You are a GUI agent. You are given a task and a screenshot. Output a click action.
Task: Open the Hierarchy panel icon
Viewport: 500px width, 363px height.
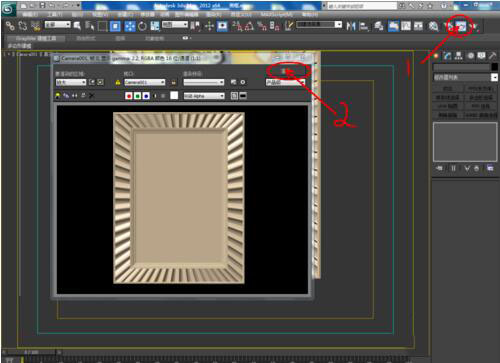click(x=459, y=56)
